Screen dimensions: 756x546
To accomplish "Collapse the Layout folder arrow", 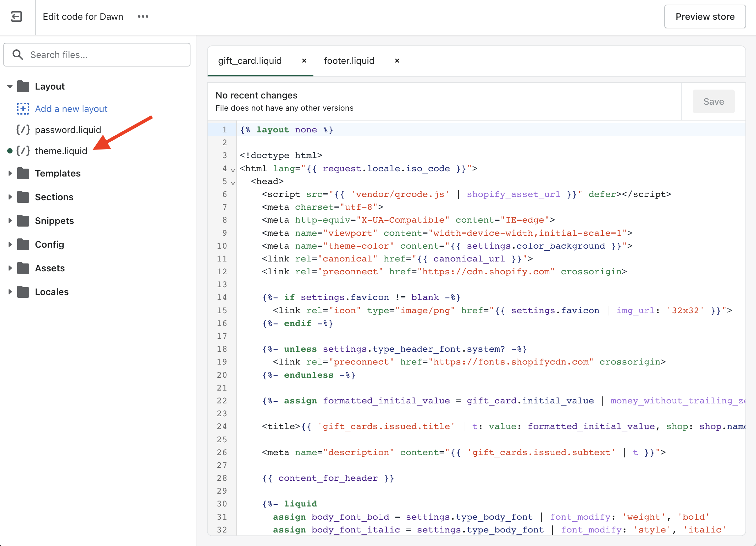I will (10, 87).
